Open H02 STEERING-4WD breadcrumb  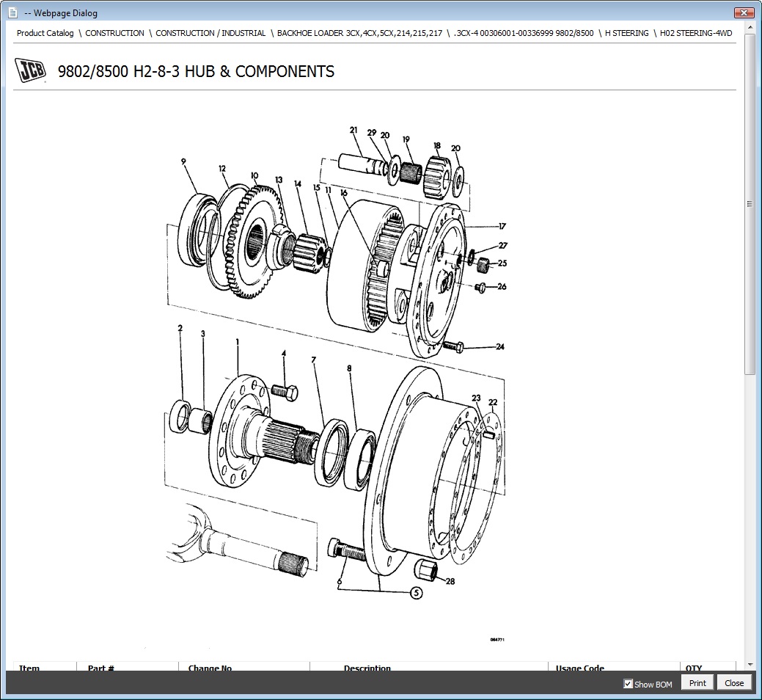696,33
